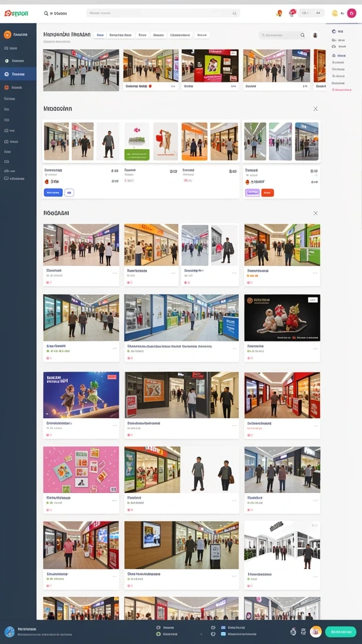
Task: Click the green button in the bottom bar
Action: (x=341, y=631)
